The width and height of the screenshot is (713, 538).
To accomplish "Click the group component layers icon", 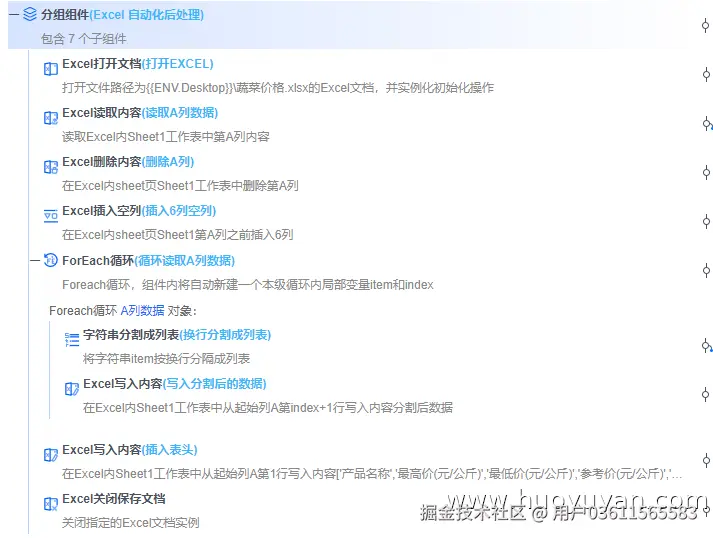I will (x=30, y=15).
